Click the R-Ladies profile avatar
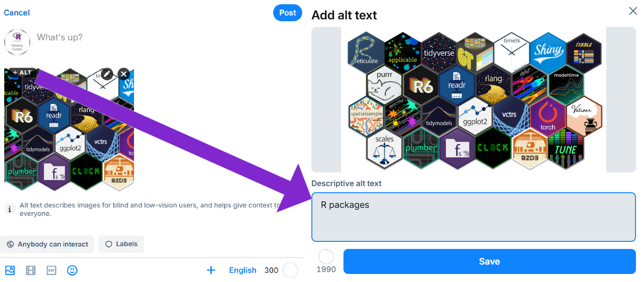 point(17,42)
